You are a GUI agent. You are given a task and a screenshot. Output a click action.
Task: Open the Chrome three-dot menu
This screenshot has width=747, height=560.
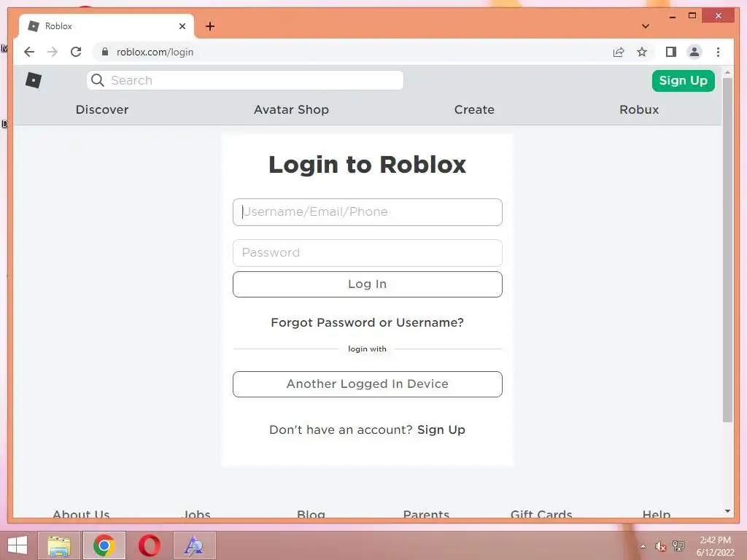(x=718, y=52)
